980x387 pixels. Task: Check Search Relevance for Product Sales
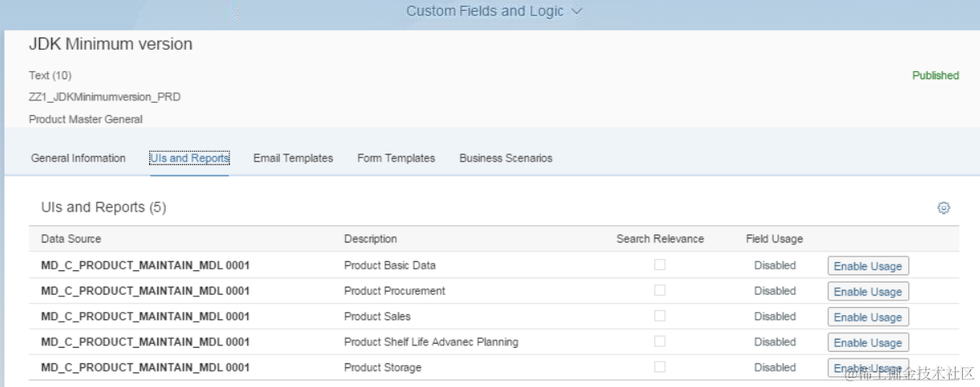click(659, 316)
